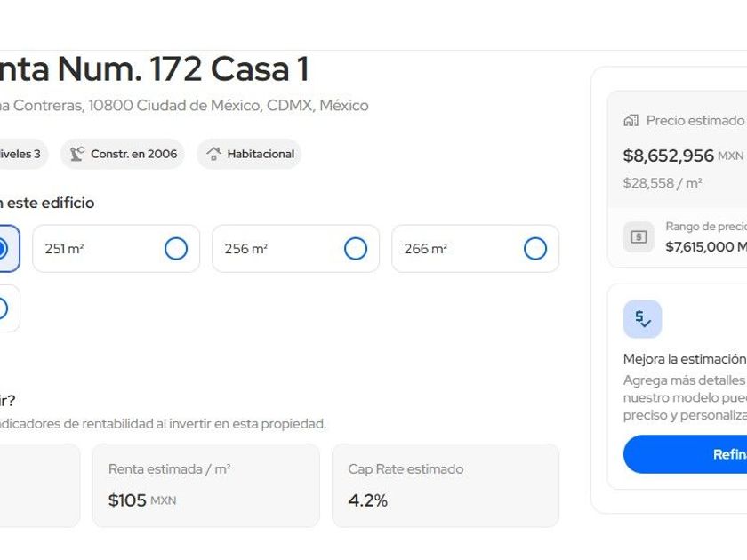Choose the 256 m² unit radio button
This screenshot has height=560, width=747.
click(356, 249)
